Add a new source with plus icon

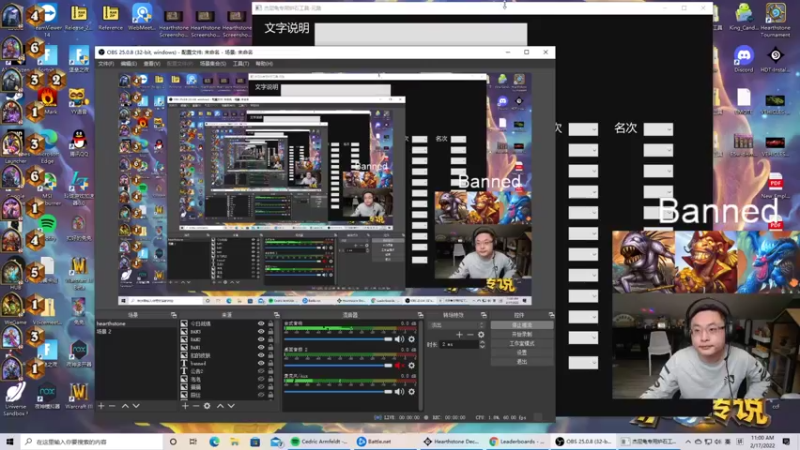185,406
